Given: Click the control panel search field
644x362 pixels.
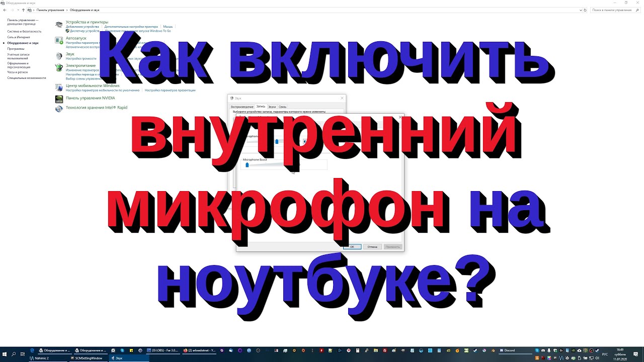Looking at the screenshot, I should 614,10.
